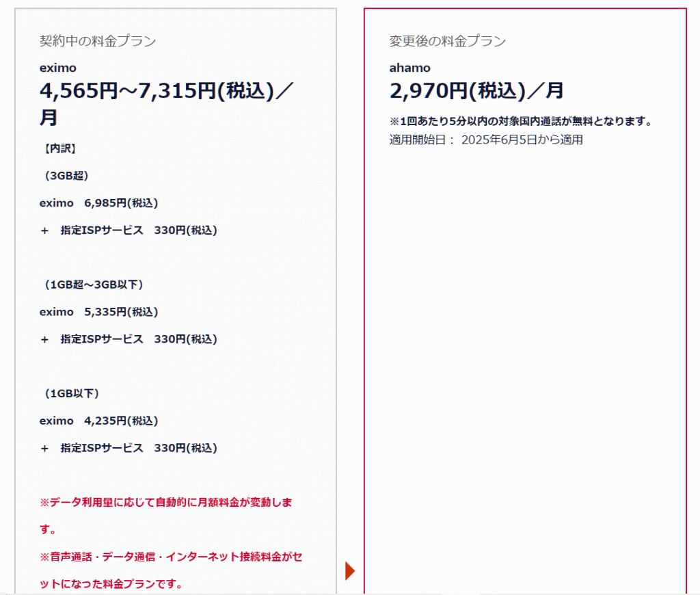
Task: Click the '契約中の料金プラン' heading
Action: (x=98, y=41)
